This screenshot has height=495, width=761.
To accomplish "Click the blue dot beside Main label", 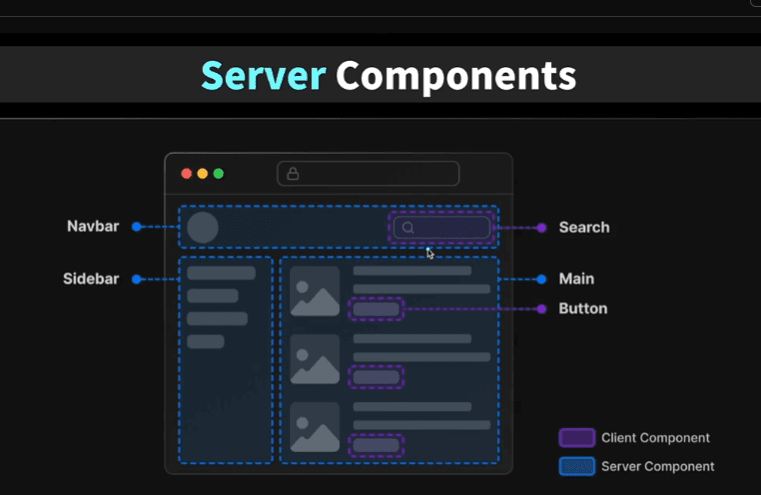I will (x=542, y=279).
